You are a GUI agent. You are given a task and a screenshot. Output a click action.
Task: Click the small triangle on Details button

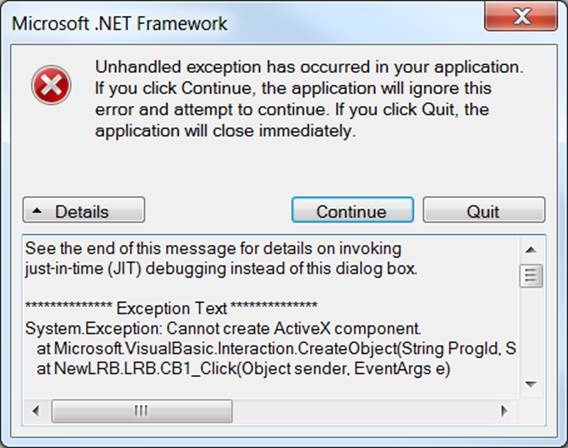coord(37,210)
